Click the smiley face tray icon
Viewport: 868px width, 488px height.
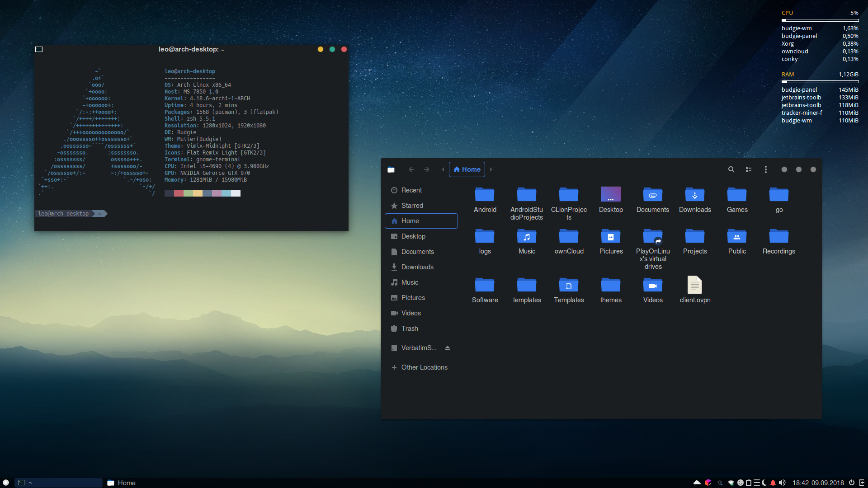click(741, 483)
